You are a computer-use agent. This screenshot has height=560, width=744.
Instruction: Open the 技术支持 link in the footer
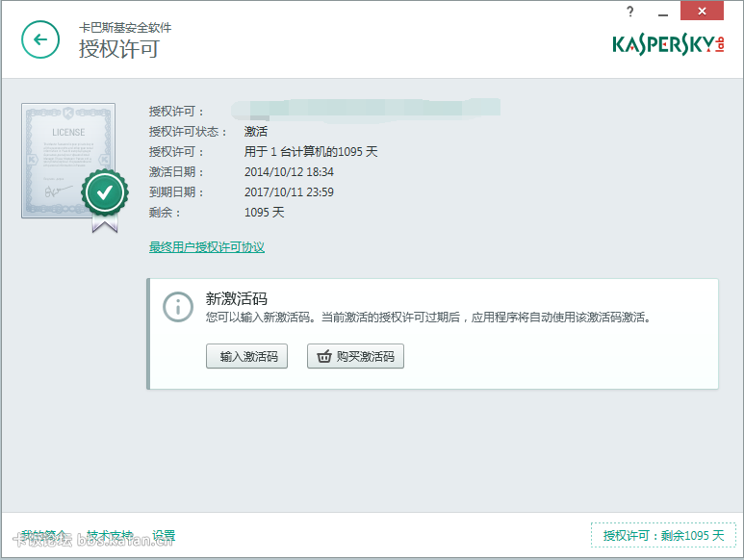click(110, 535)
